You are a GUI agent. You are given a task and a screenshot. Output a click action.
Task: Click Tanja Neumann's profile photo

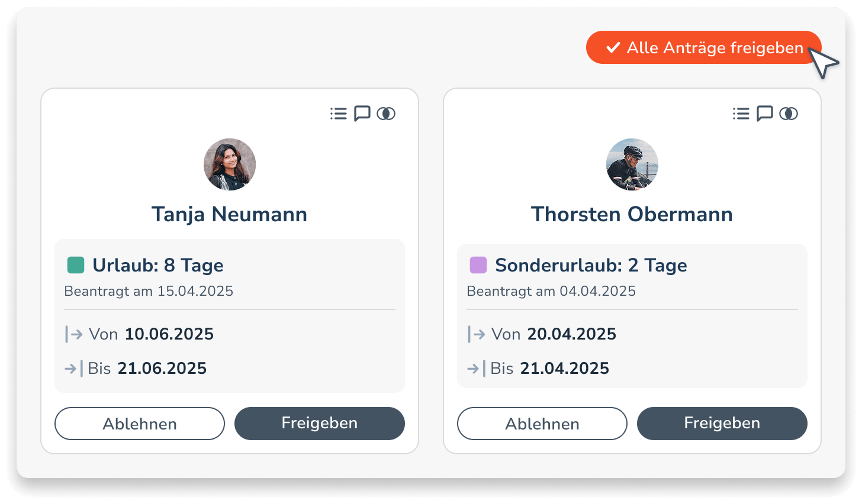230,164
